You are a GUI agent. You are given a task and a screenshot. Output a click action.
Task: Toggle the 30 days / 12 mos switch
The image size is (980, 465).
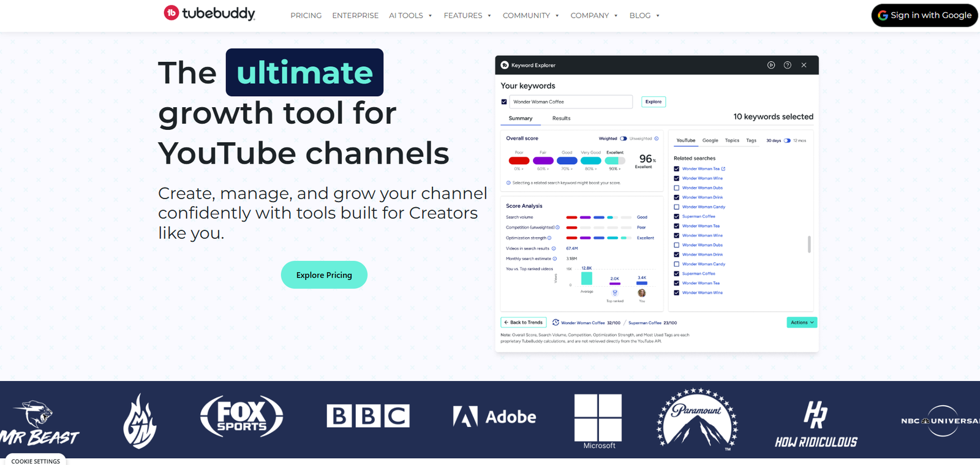(x=787, y=140)
